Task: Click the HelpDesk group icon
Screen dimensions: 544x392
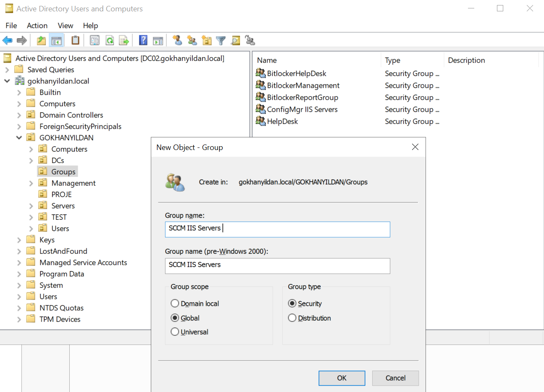Action: [260, 121]
